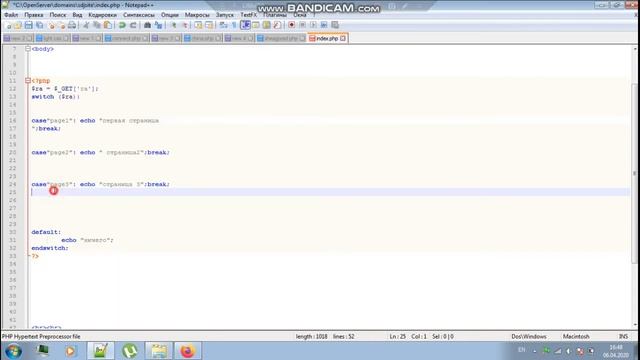Open the Файл menu

click(x=11, y=15)
